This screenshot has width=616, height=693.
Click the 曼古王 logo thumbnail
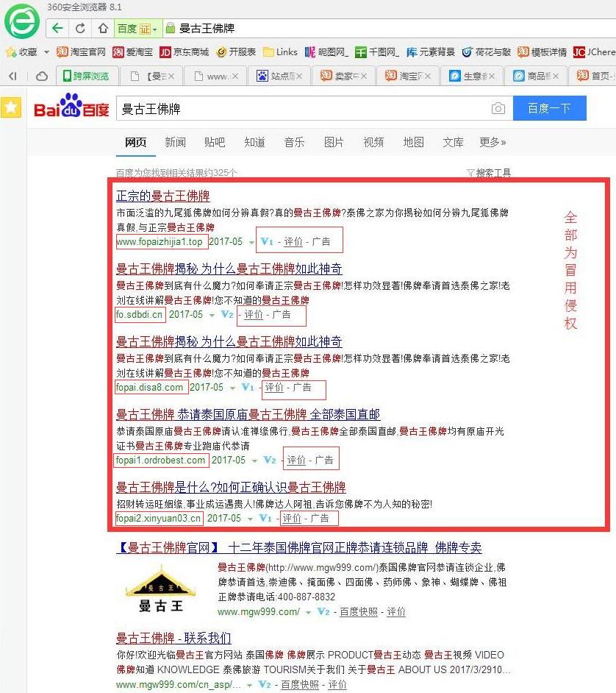click(x=162, y=588)
